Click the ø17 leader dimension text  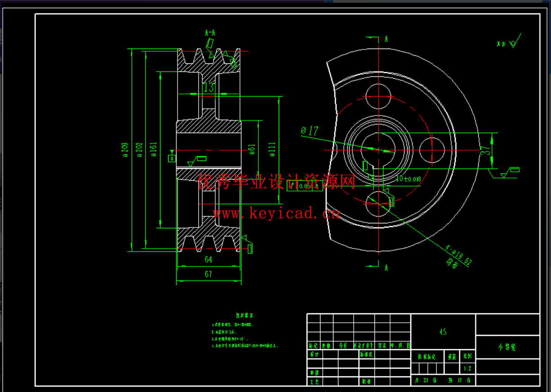pos(310,131)
